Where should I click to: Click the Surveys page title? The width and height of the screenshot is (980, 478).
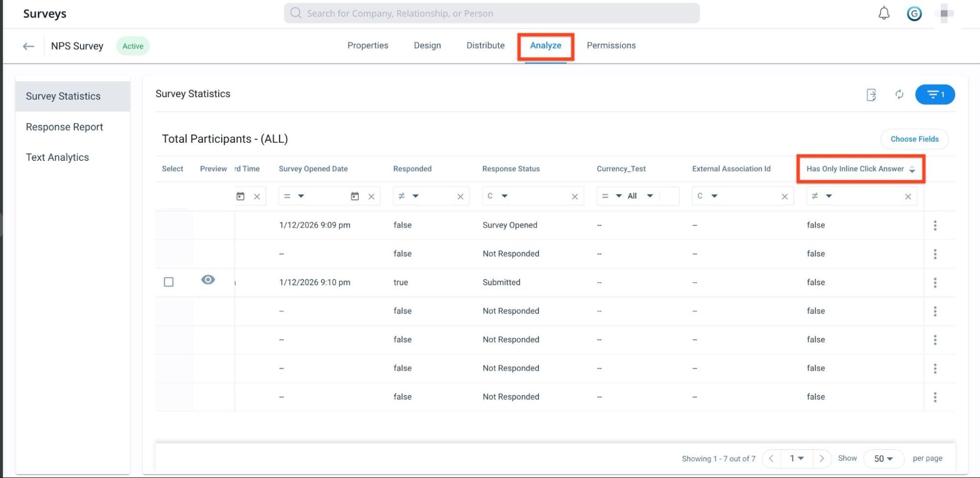[45, 14]
